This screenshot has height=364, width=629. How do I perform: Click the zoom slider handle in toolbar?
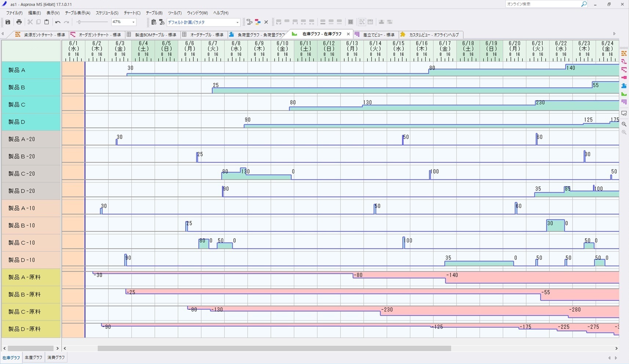(79, 22)
